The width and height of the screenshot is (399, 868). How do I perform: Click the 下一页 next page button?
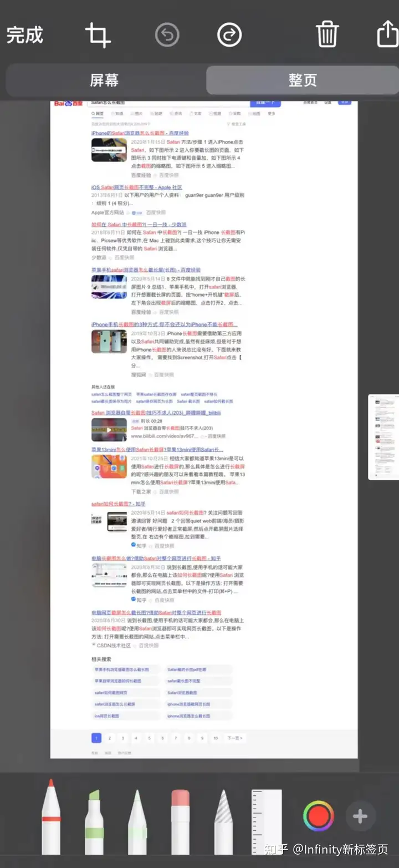(235, 738)
